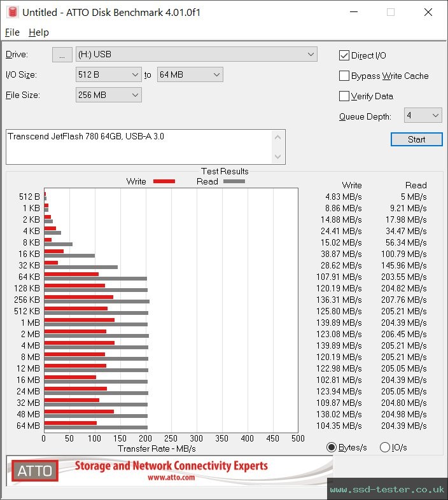Close the ATTO Disk Benchmark window
448x500 pixels.
pos(428,12)
